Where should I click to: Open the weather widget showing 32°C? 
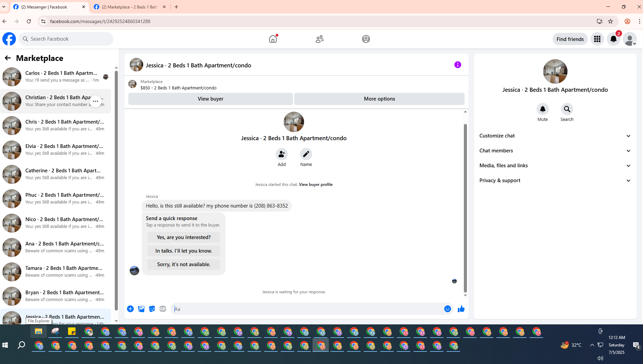click(571, 345)
